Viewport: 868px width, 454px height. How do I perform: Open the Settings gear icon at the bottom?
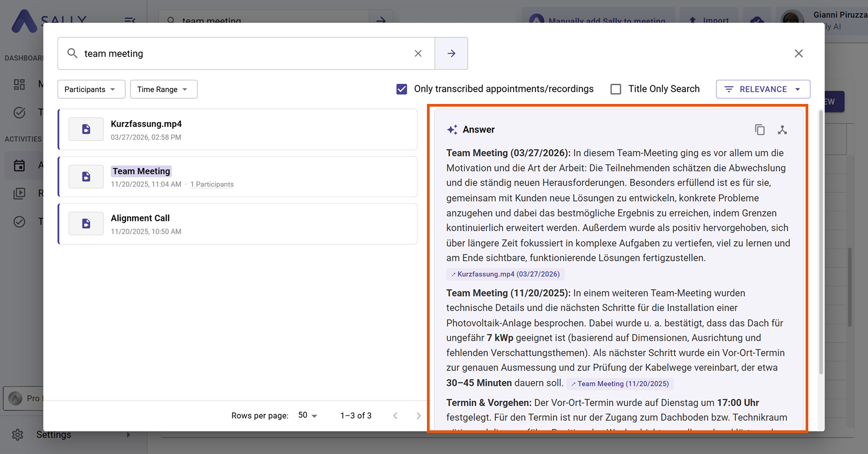17,434
